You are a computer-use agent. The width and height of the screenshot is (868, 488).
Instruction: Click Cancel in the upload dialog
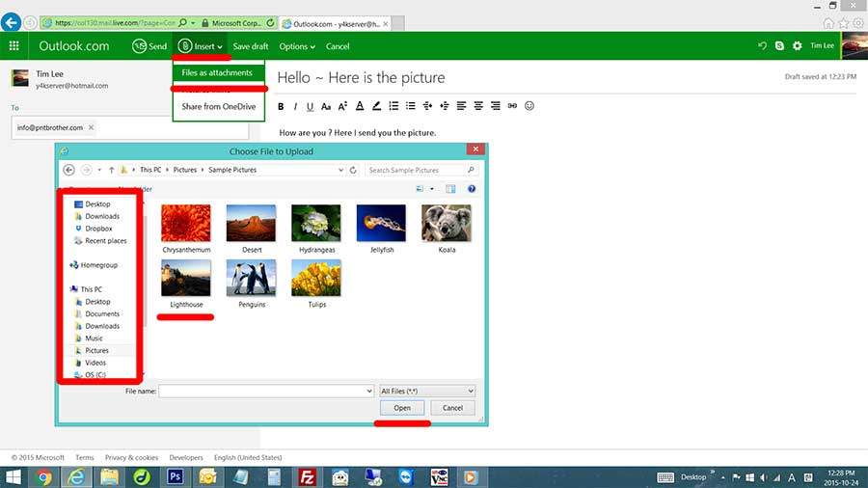tap(452, 408)
